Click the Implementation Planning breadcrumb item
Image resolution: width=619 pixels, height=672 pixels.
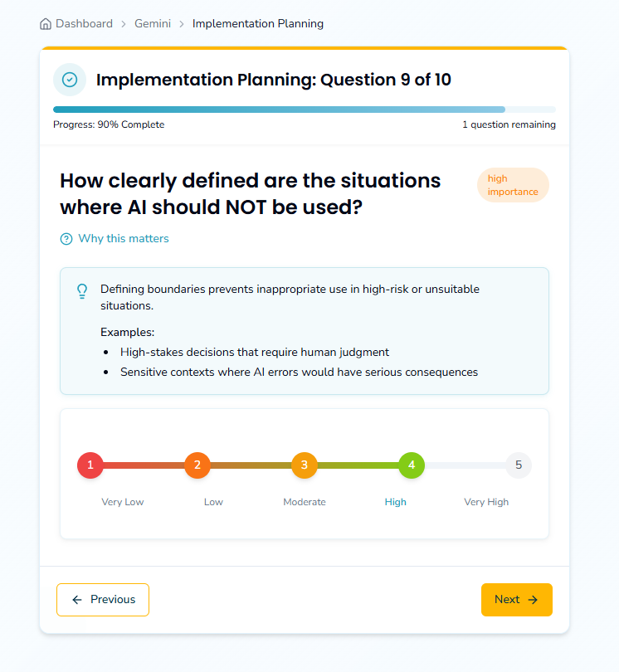coord(258,24)
